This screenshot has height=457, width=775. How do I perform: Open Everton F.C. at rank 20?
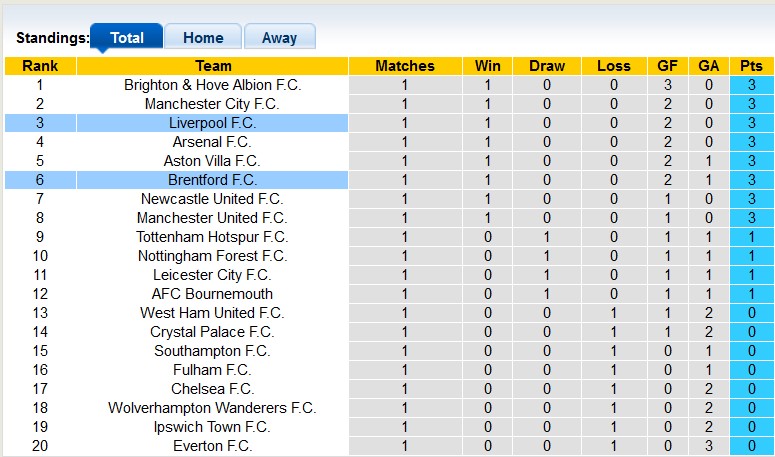(x=212, y=446)
